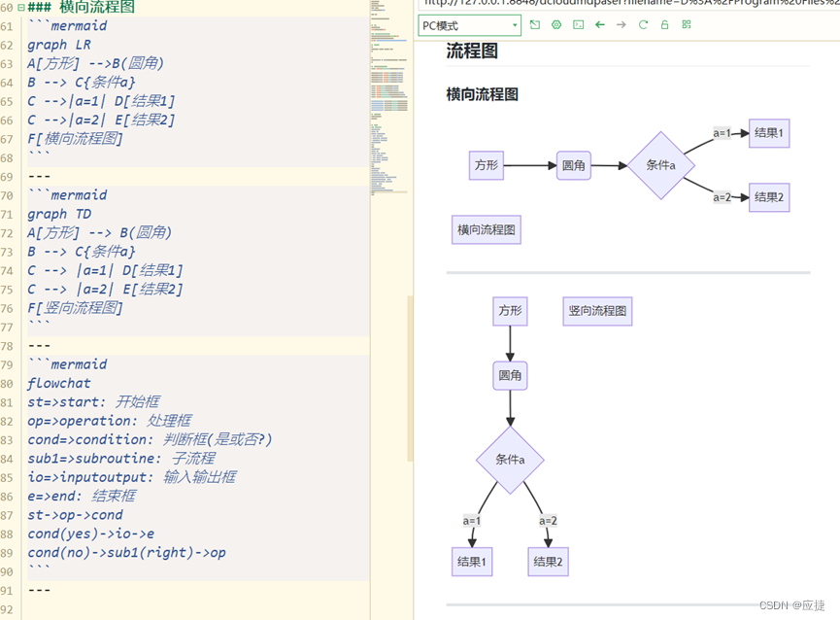The height and width of the screenshot is (620, 840).
Task: Click the 结果2 node in vertical flowchart
Action: pos(548,562)
